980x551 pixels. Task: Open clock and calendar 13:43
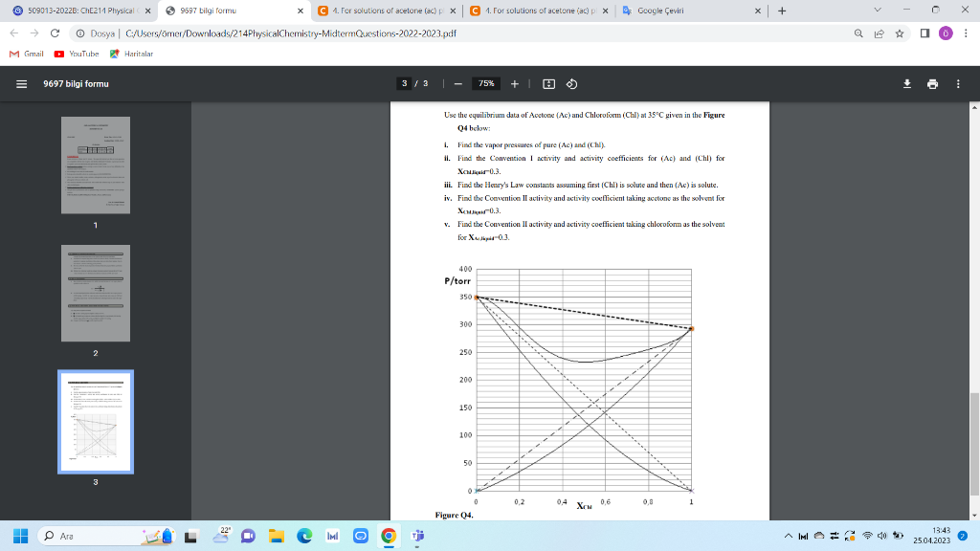click(x=932, y=536)
